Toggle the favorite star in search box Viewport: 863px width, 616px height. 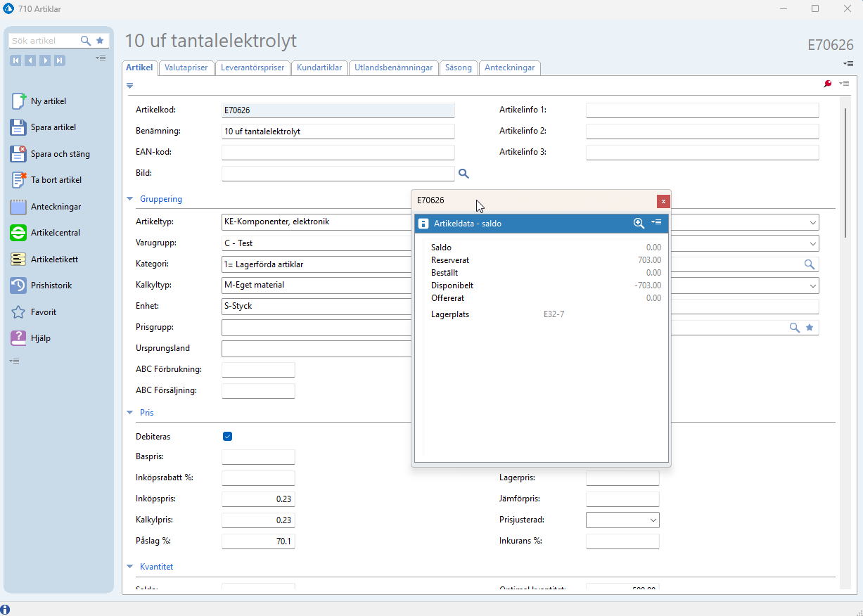click(100, 41)
